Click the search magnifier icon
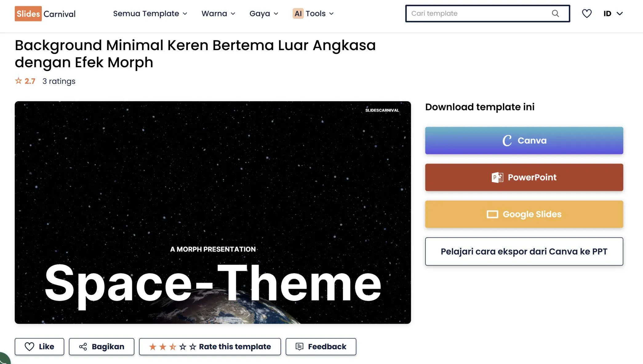Screen dimensions: 643x364 tap(555, 14)
